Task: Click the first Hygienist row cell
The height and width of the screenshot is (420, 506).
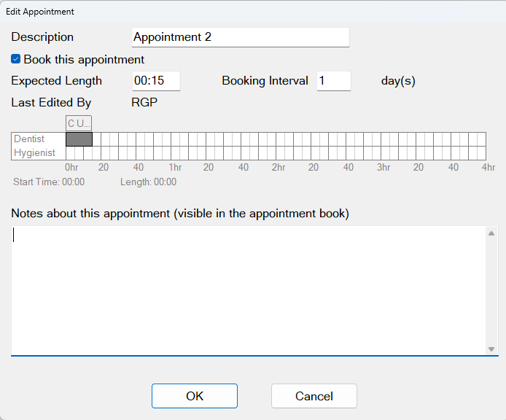Action: click(x=70, y=153)
